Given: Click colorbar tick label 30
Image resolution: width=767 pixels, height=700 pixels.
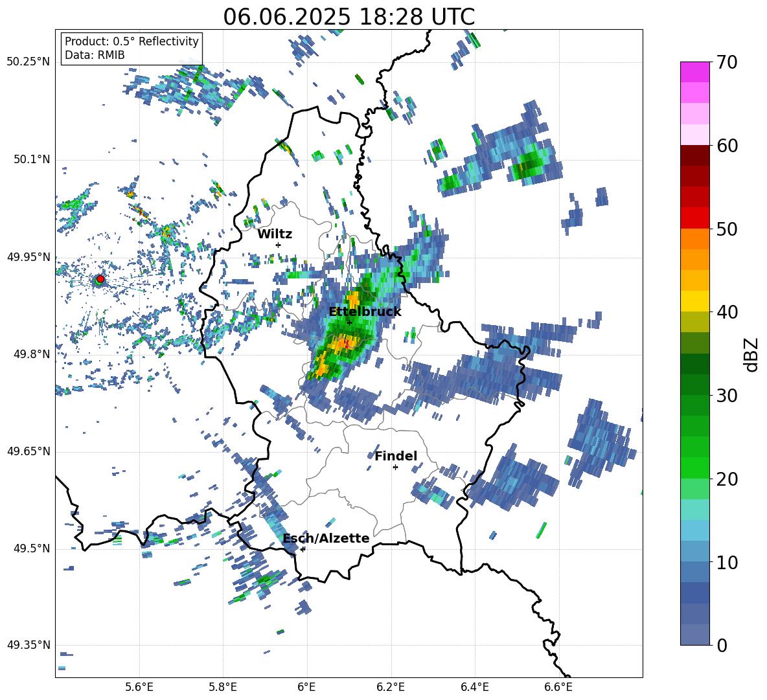Looking at the screenshot, I should pyautogui.click(x=727, y=395).
